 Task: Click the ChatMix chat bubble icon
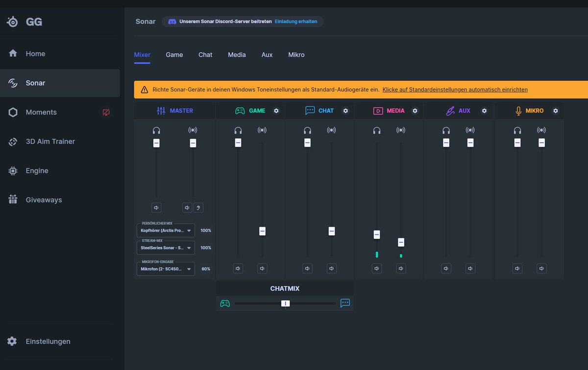pyautogui.click(x=345, y=303)
